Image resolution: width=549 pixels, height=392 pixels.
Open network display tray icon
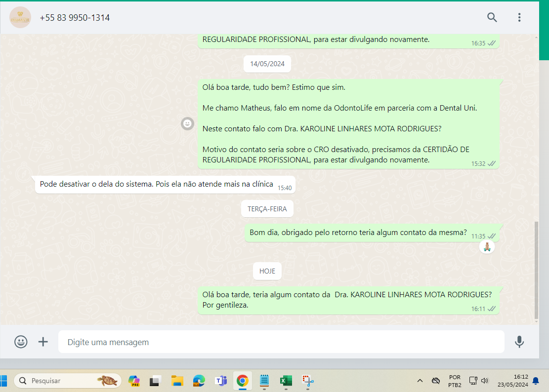tap(473, 381)
